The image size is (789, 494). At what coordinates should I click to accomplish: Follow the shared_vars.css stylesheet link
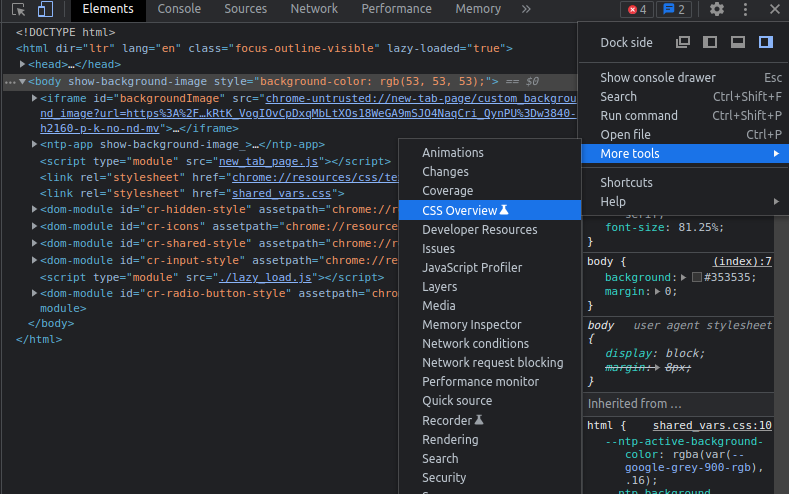(x=281, y=194)
